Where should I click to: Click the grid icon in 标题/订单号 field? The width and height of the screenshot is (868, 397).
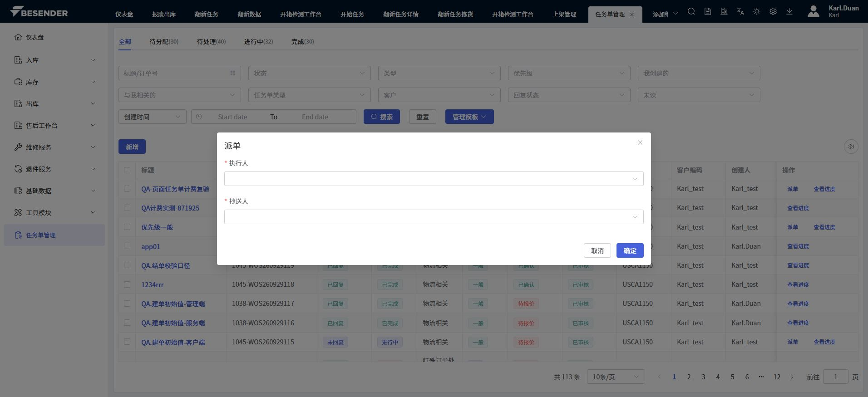coord(233,73)
